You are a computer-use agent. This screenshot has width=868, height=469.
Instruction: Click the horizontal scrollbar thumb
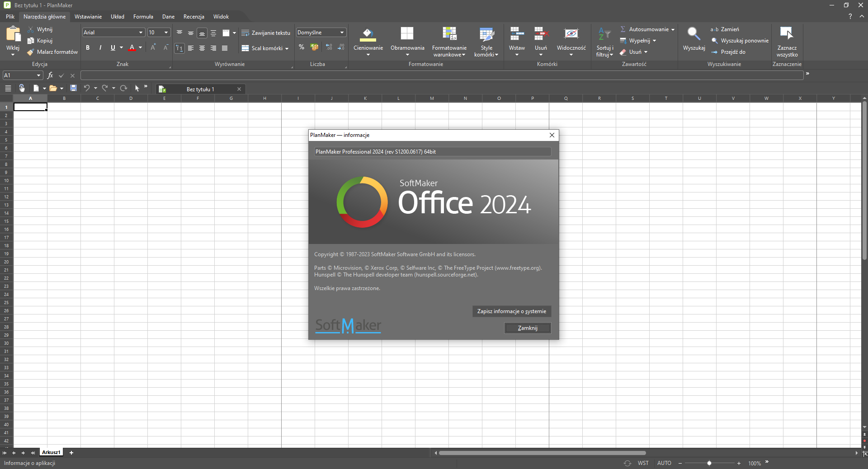(x=542, y=453)
